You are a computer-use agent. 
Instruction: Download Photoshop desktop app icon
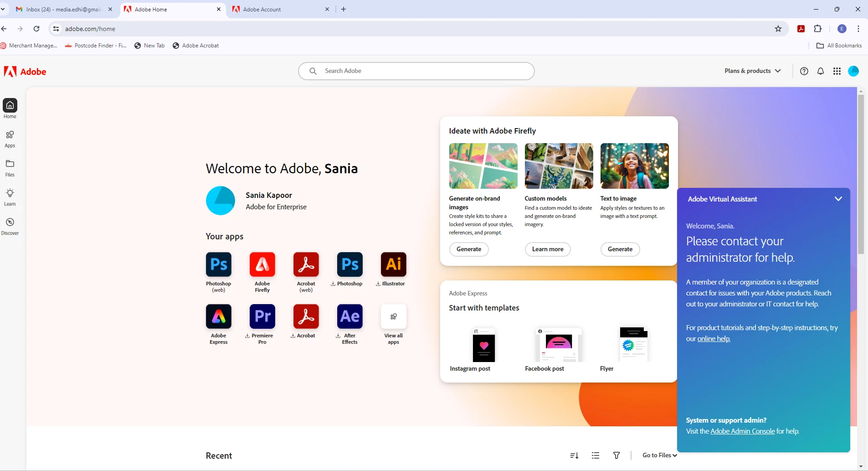pos(350,264)
